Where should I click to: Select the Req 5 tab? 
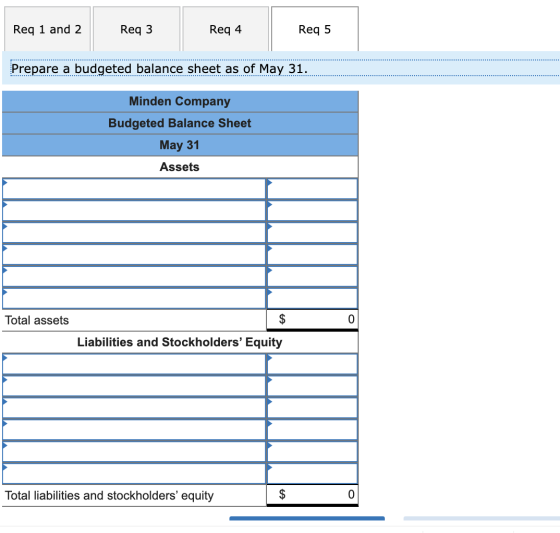point(315,29)
